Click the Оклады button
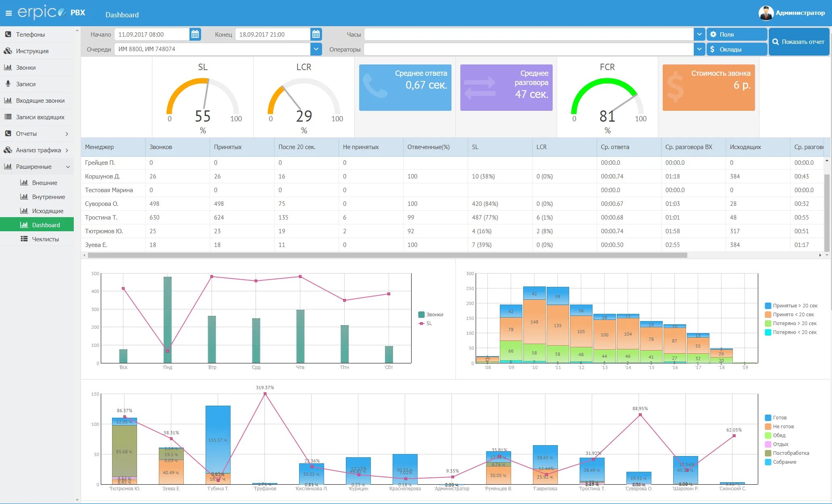Screen dimensions: 832x504 pyautogui.click(x=736, y=49)
